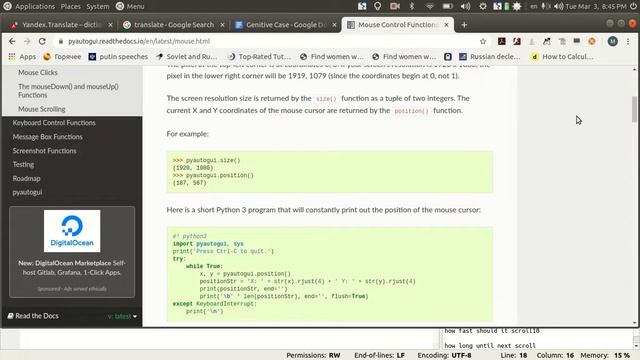Viewport: 640px width, 360px height.
Task: Close the translate Google Search tab
Action: point(222,25)
